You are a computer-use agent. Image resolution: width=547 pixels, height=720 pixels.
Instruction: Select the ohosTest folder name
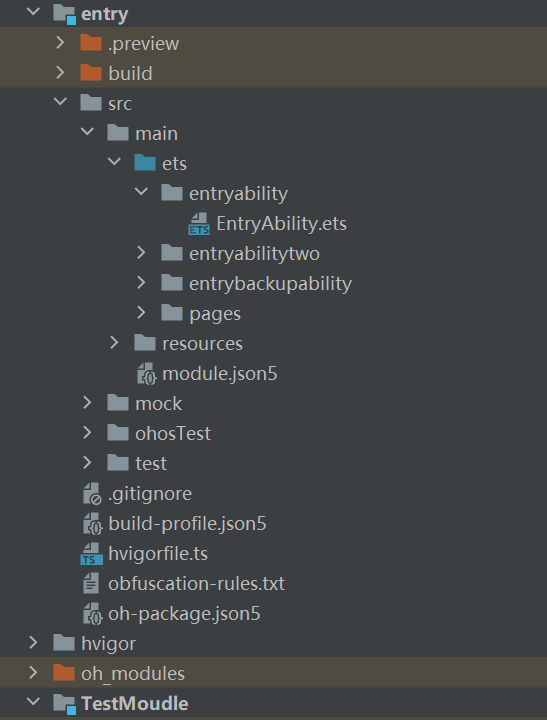pyautogui.click(x=173, y=433)
